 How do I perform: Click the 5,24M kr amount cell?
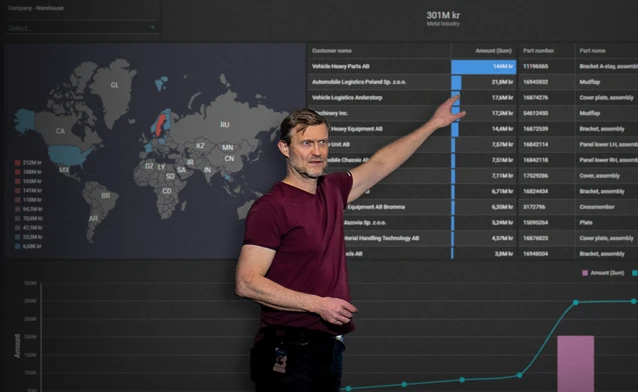(484, 223)
